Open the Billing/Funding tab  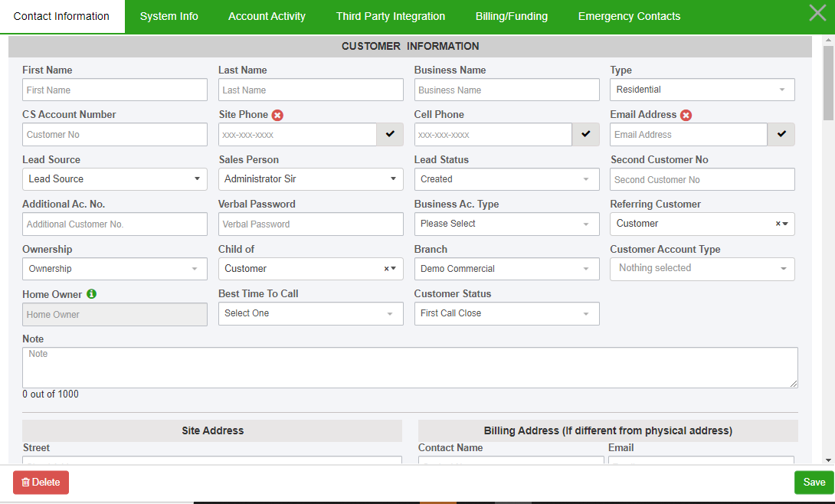tap(511, 17)
